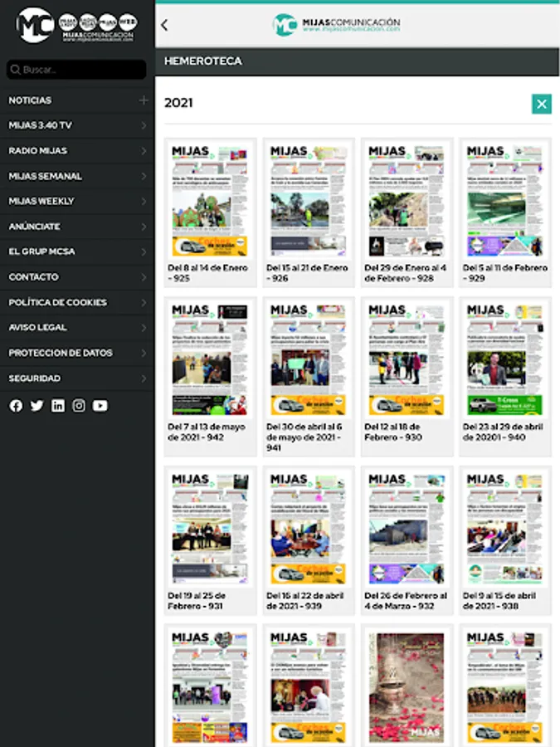Open issue Del 7 al 13 de mayo - 942
Image resolution: width=560 pixels, height=747 pixels.
click(210, 376)
